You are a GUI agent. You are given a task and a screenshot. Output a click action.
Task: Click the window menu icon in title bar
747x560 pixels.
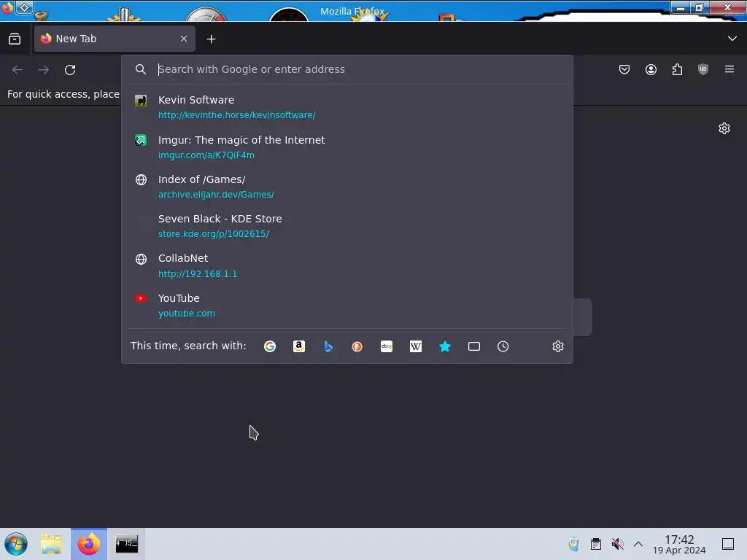7,8
